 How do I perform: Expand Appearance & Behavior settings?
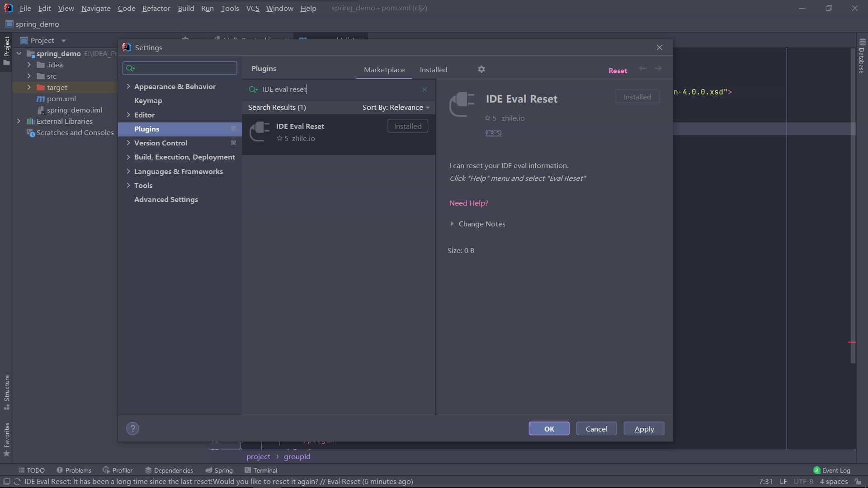click(128, 86)
